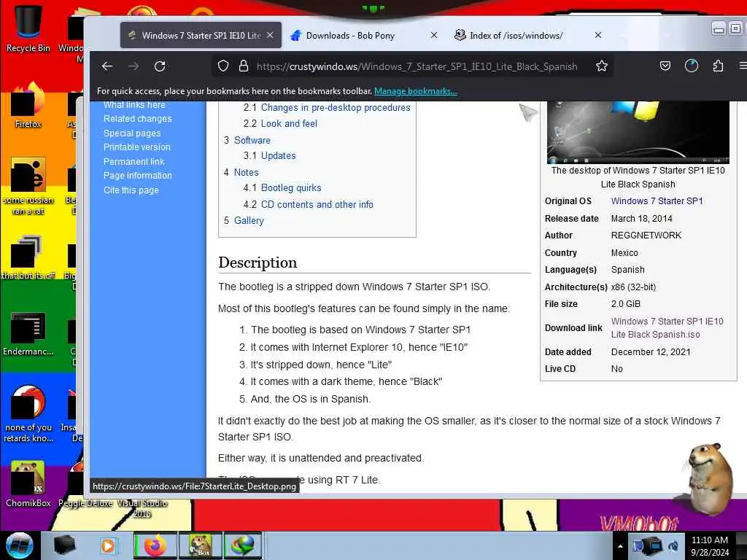Select the 'that but its c#' desktop icon
Image resolution: width=747 pixels, height=560 pixels.
point(28,257)
